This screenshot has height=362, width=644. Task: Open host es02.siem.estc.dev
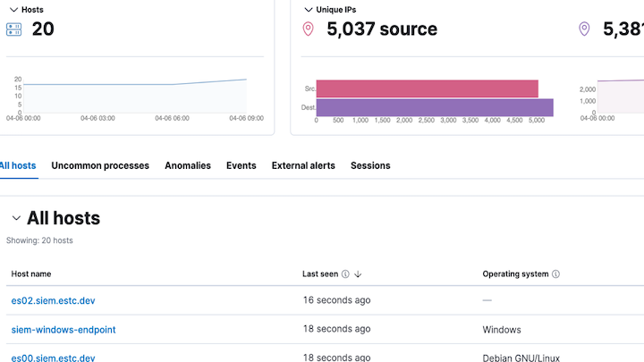(53, 300)
